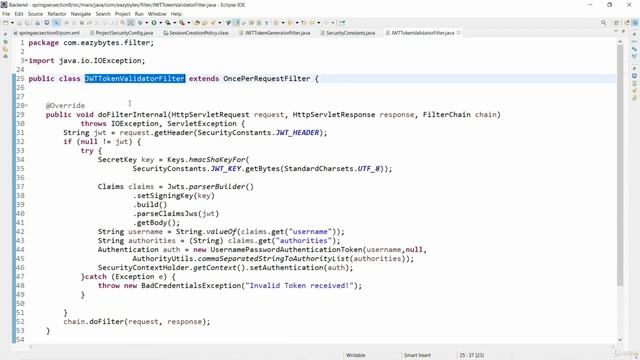Click the Smart Insert status bar entry
The image size is (640, 360).
click(x=417, y=355)
